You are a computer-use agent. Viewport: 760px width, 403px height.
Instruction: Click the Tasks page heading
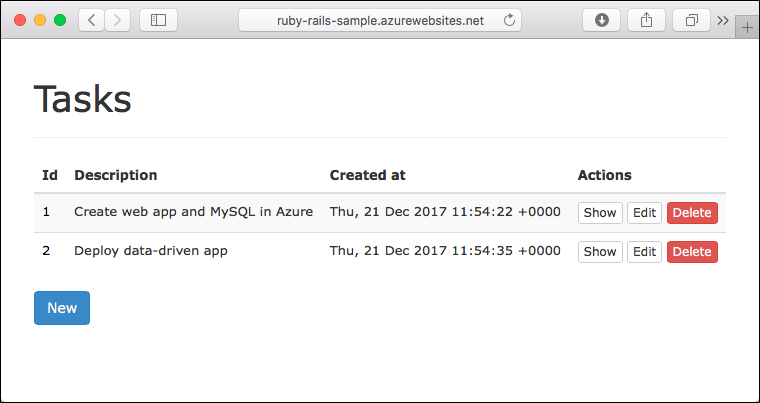pyautogui.click(x=82, y=99)
